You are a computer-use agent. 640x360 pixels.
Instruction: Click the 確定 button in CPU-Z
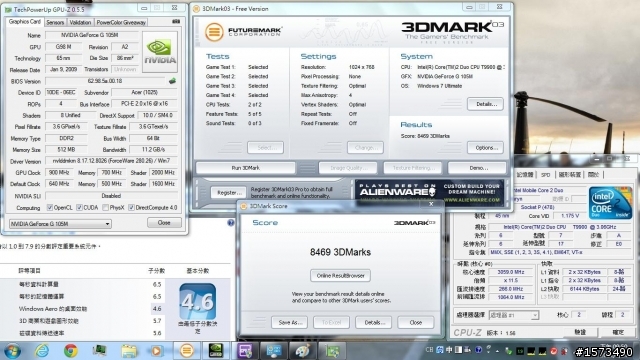pos(618,332)
